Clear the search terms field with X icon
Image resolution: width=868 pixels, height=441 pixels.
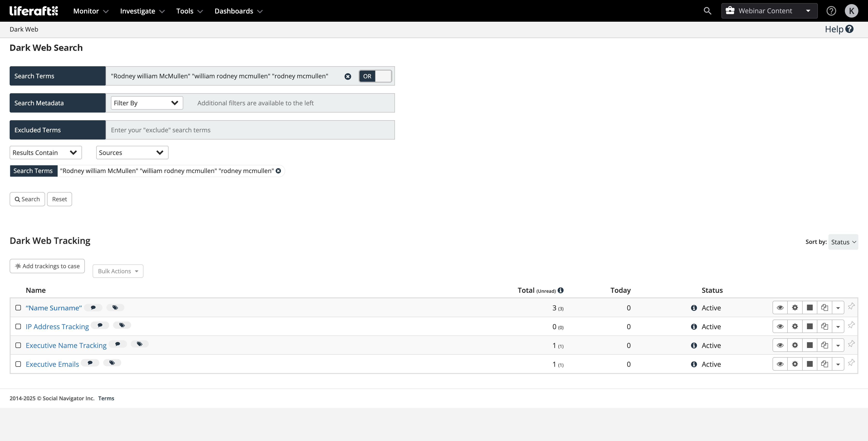tap(348, 76)
